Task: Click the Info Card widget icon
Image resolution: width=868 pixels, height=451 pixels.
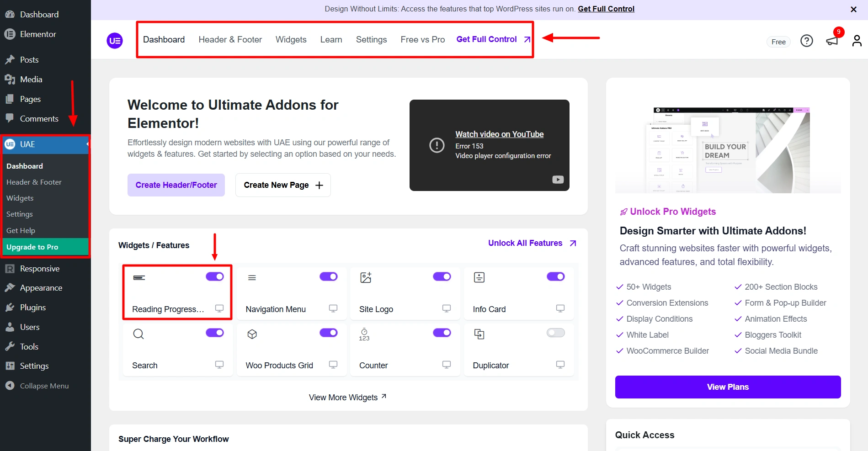Action: click(x=479, y=277)
